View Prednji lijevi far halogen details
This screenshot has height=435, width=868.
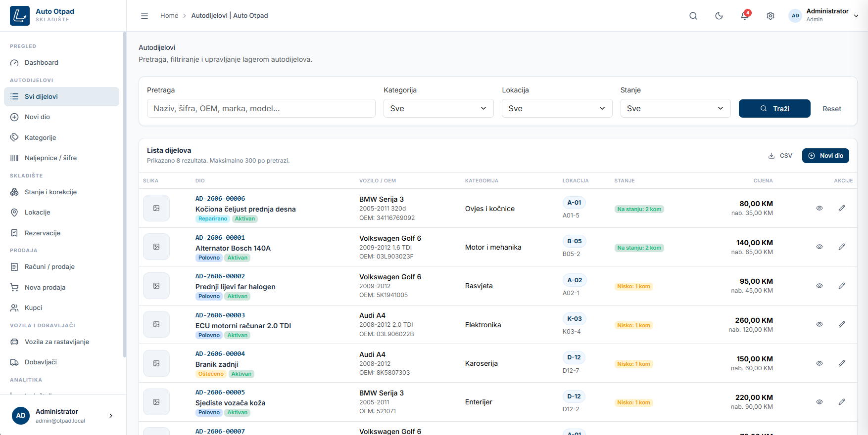tap(820, 286)
